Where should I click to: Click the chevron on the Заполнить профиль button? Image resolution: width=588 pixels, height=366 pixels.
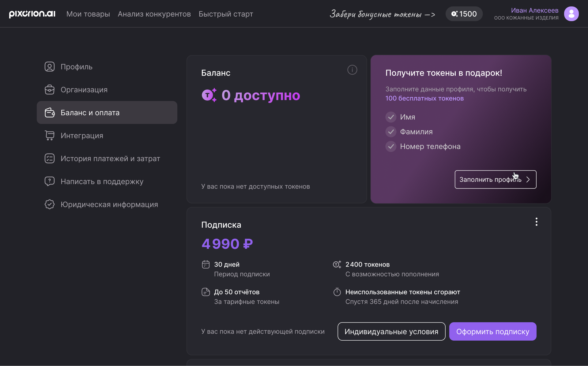[528, 180]
